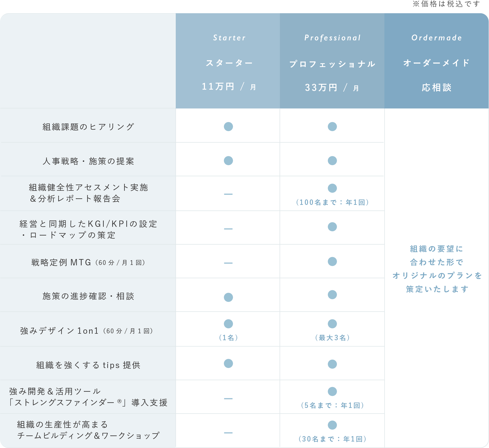Click Professional dot for ストレングスファインダー導入支援
Viewport: 489px width, 448px height.
332,392
